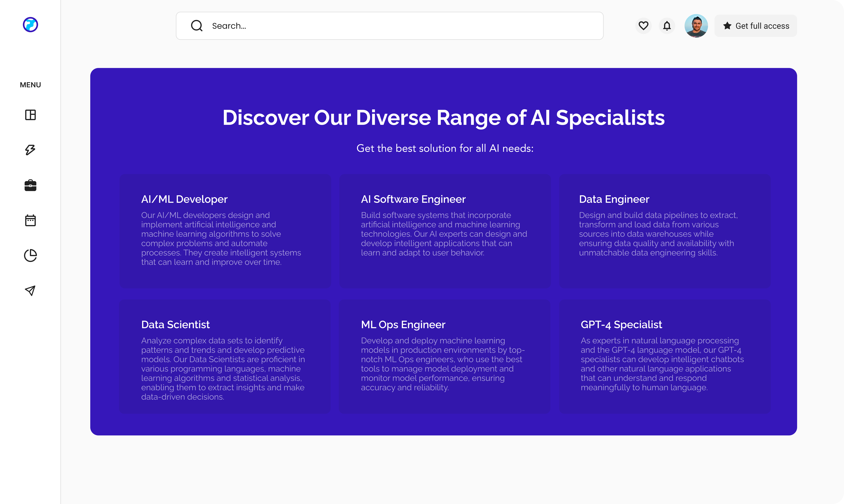This screenshot has height=504, width=844.
Task: Click the ML Ops Engineer description paragraph
Action: 443,364
